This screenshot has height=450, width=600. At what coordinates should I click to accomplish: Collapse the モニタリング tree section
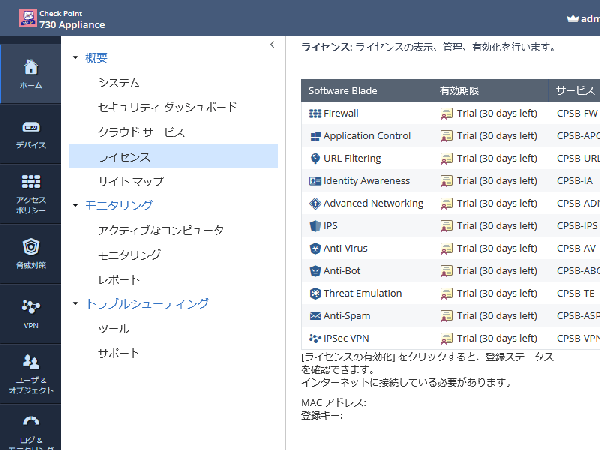(75, 205)
